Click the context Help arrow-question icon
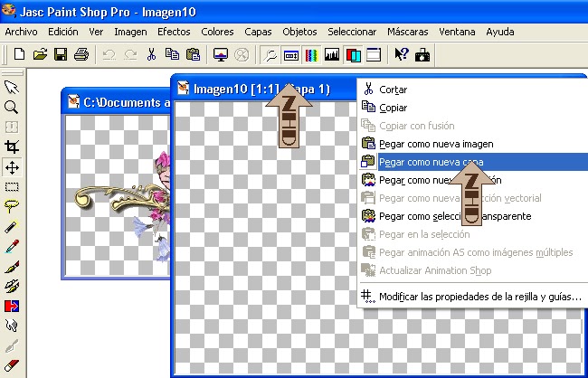Screen dimensions: 588x378 402,55
